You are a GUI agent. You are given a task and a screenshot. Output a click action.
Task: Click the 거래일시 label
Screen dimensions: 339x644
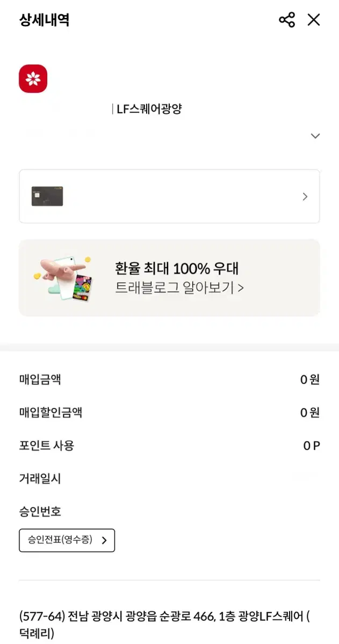tap(40, 479)
